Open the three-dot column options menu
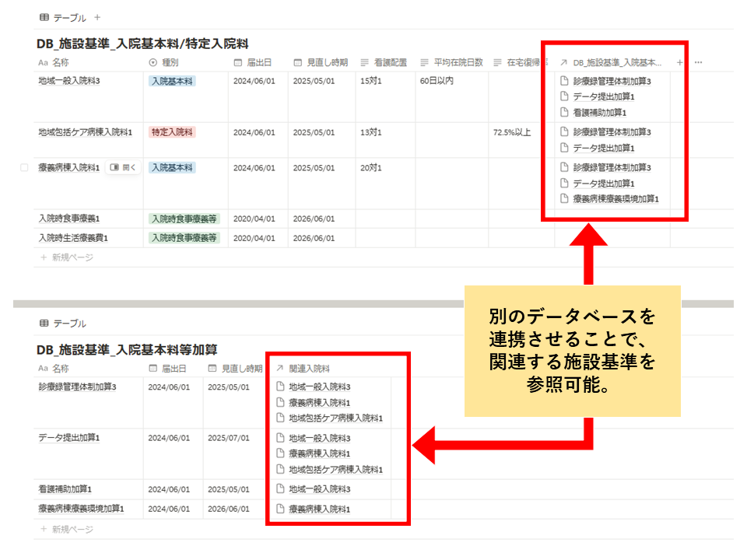747x560 pixels. tap(698, 62)
